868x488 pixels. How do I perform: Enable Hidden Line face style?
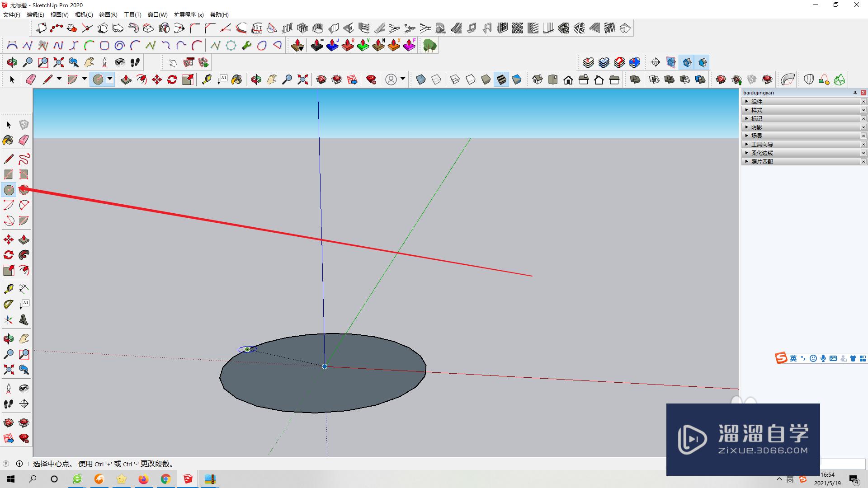(471, 80)
